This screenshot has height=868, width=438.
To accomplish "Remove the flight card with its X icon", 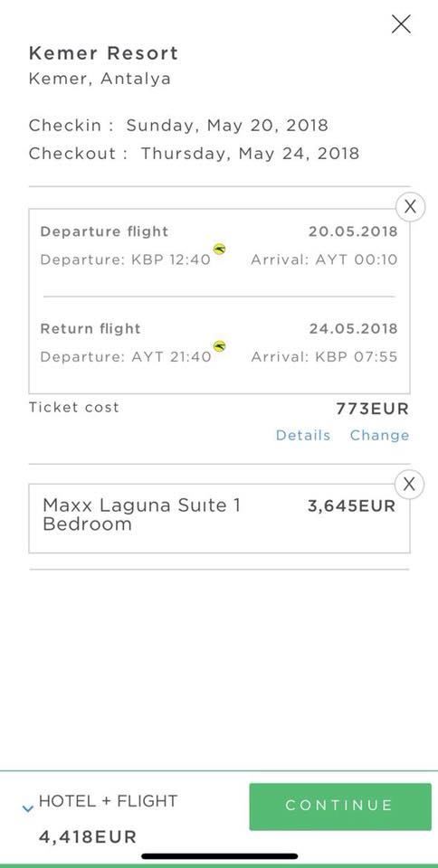I will [x=410, y=206].
